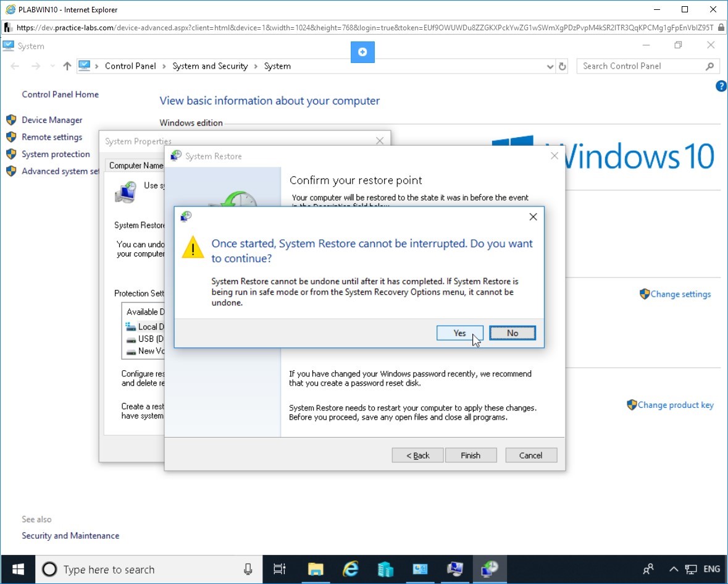728x584 pixels.
Task: Open Remote settings link
Action: pos(52,137)
